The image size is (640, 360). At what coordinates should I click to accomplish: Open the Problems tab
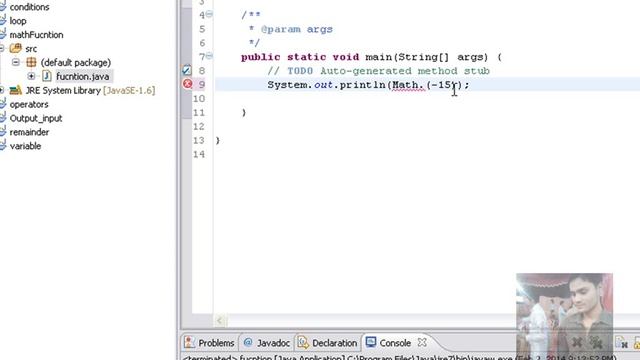[x=210, y=343]
